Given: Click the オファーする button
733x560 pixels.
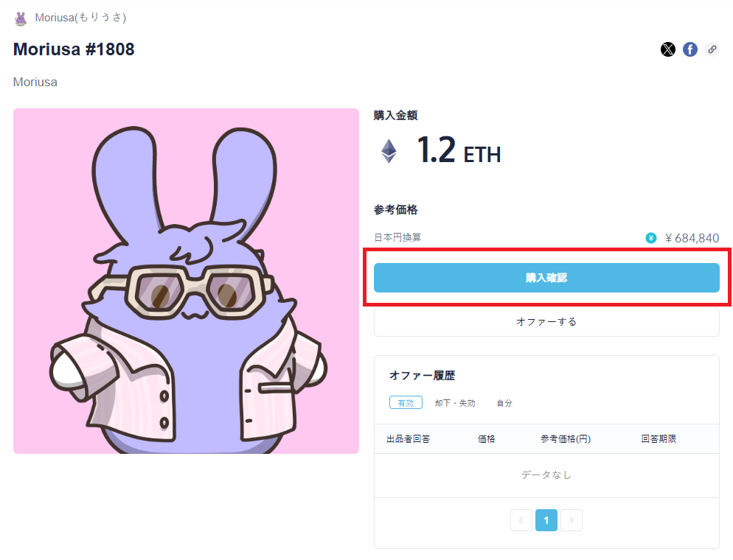Looking at the screenshot, I should pyautogui.click(x=546, y=322).
